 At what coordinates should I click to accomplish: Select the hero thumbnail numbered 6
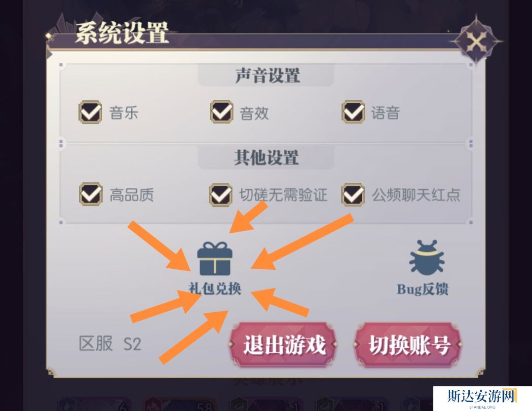[94, 404]
